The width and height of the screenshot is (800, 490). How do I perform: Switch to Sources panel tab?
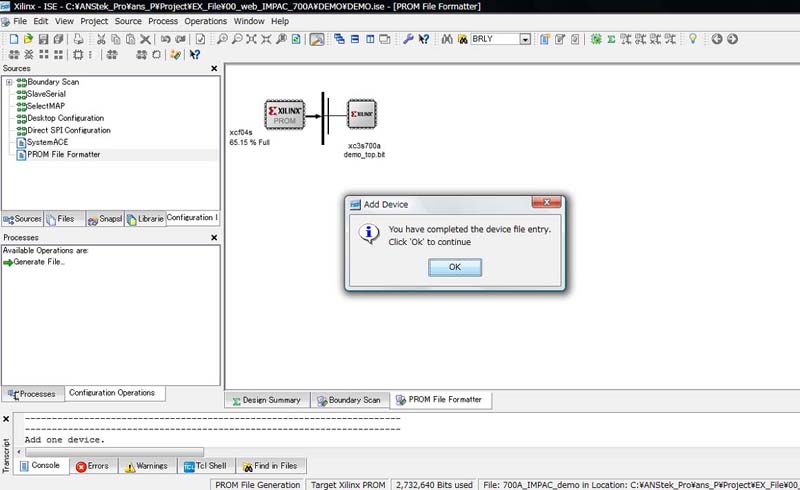click(22, 219)
